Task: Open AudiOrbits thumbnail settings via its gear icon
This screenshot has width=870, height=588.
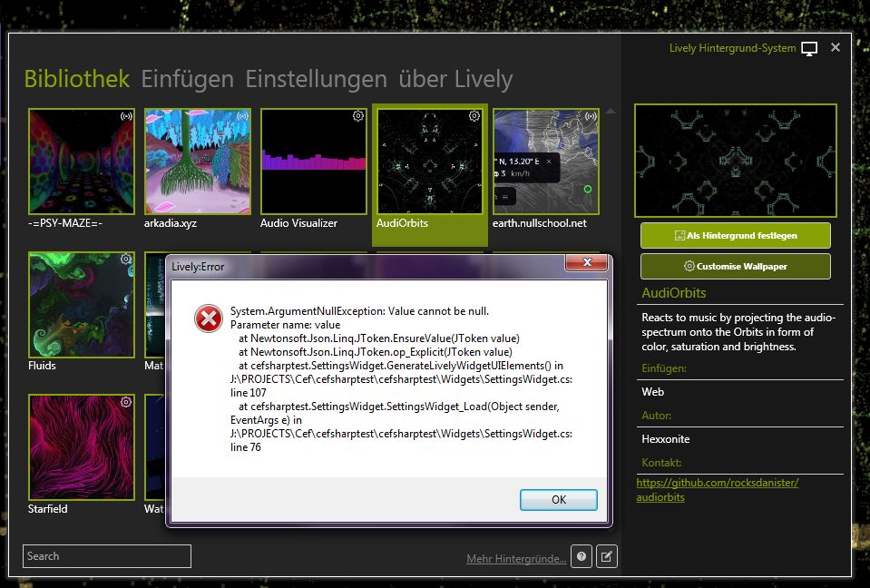Action: (474, 116)
